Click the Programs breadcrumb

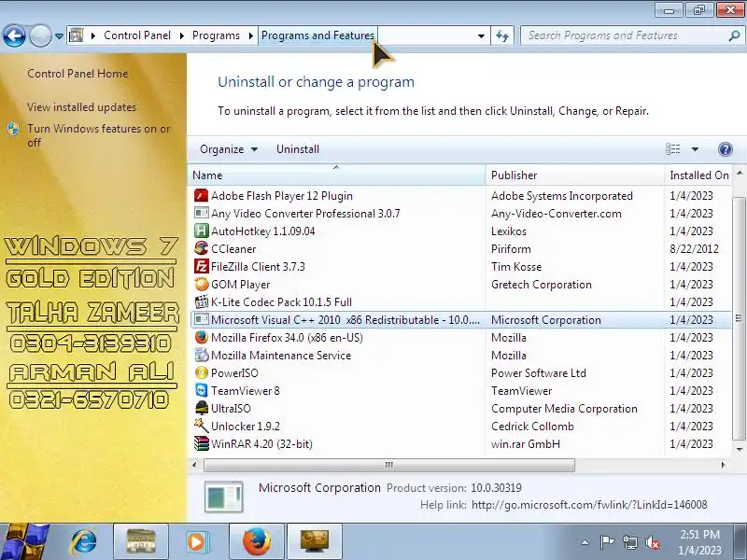pos(216,35)
